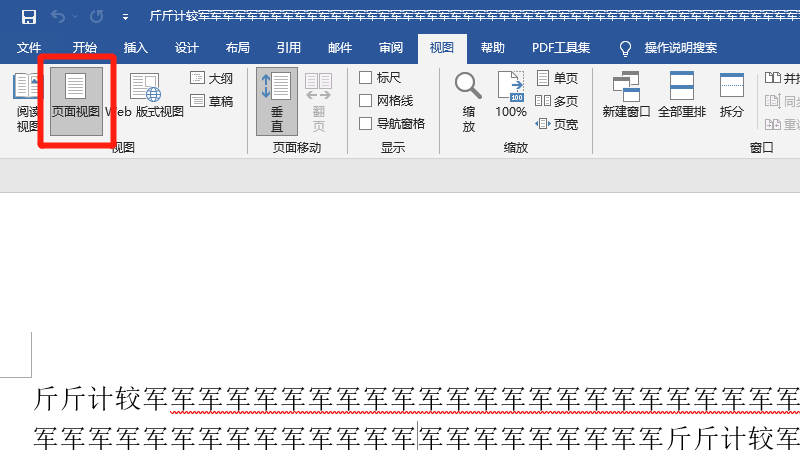
Task: Click 全部重排 to arrange all windows
Action: click(x=682, y=101)
